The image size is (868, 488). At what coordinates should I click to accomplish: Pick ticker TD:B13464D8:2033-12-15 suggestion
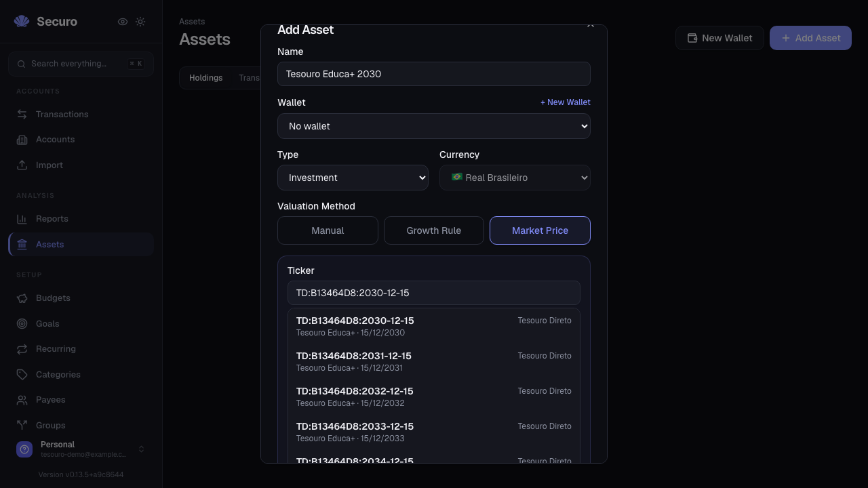(x=434, y=432)
